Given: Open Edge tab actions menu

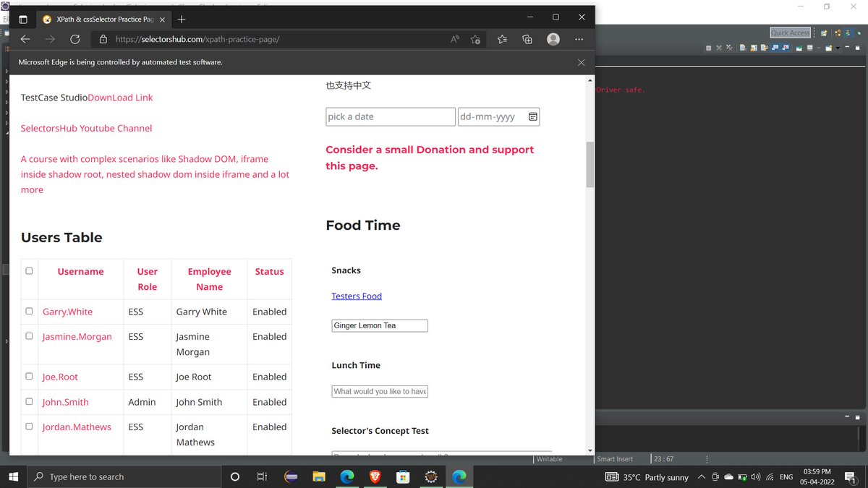Looking at the screenshot, I should (22, 19).
